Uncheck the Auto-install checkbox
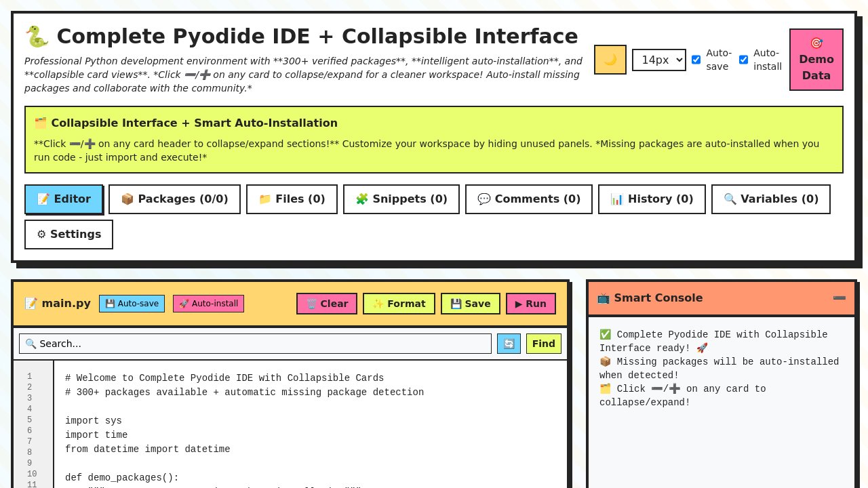 click(x=743, y=60)
